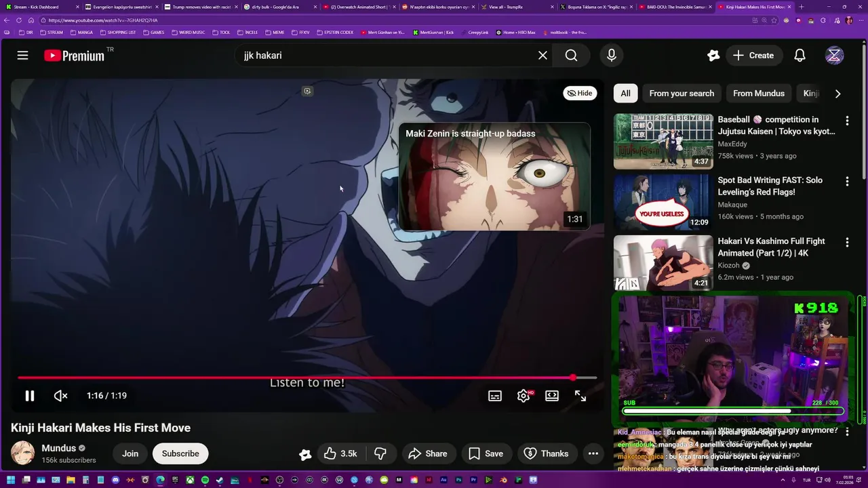868x488 pixels.
Task: Switch to the dirty bulk Google search tab
Action: [279, 7]
